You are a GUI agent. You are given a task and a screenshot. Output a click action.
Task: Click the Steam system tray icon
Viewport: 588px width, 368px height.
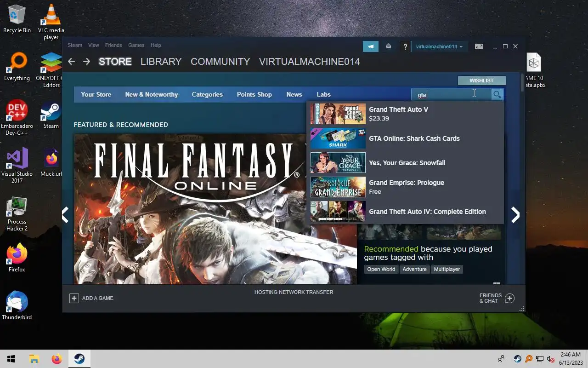(x=517, y=359)
